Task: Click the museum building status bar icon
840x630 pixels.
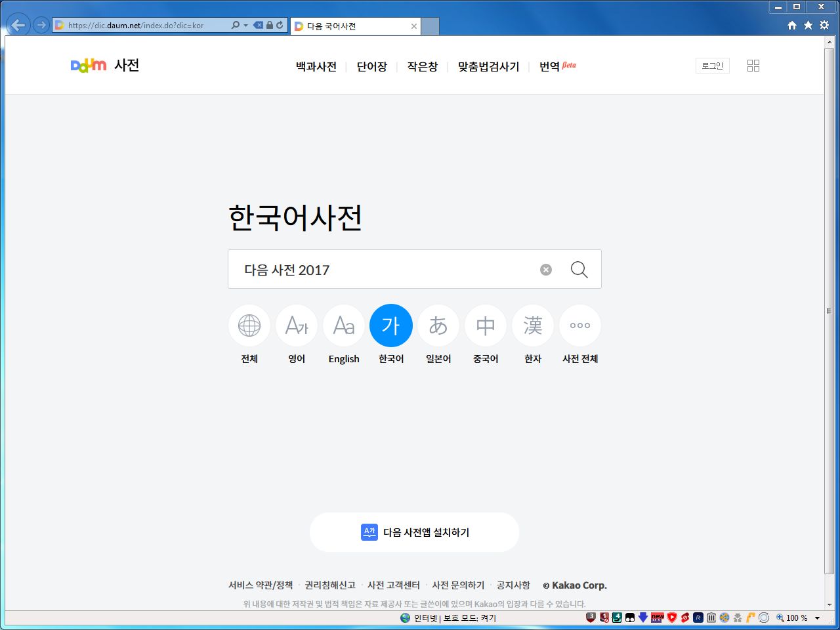Action: pyautogui.click(x=711, y=618)
